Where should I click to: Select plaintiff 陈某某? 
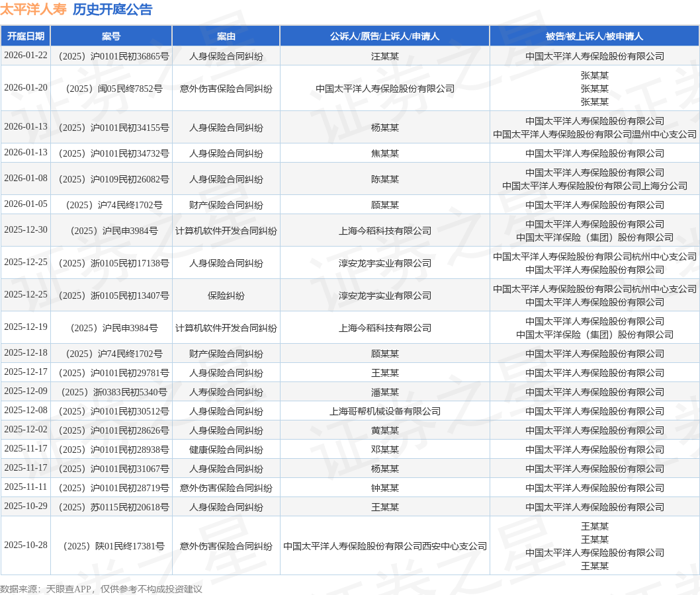[x=385, y=179]
